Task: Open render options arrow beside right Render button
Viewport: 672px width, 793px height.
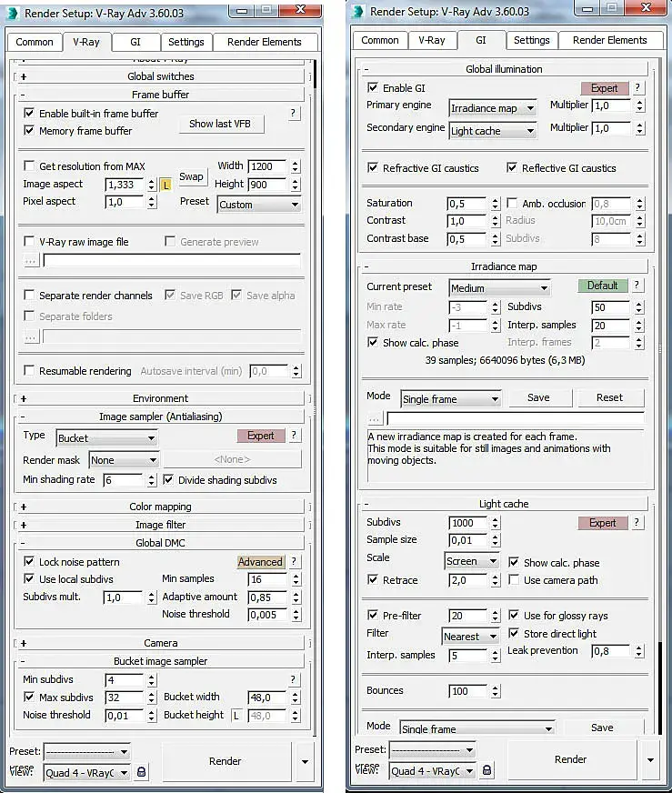Action: (x=650, y=759)
